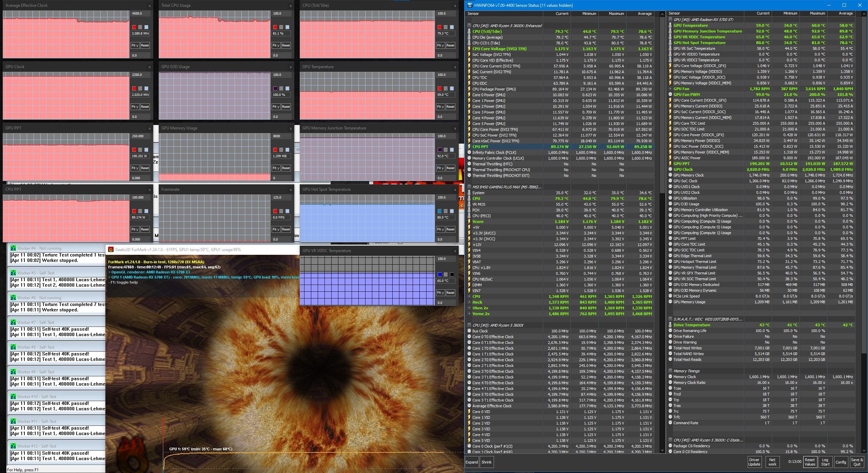Viewport: 868px width, 473px height.
Task: Close the Average Effective Clock graph
Action: [x=150, y=6]
